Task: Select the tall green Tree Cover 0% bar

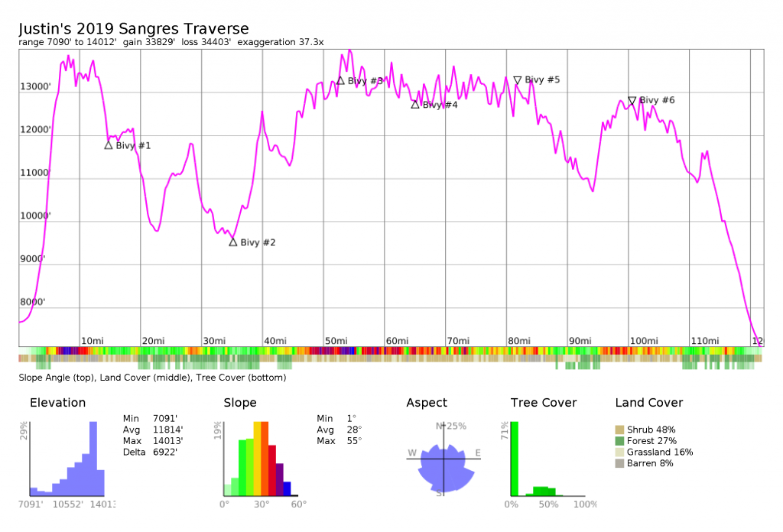Action: (x=515, y=459)
